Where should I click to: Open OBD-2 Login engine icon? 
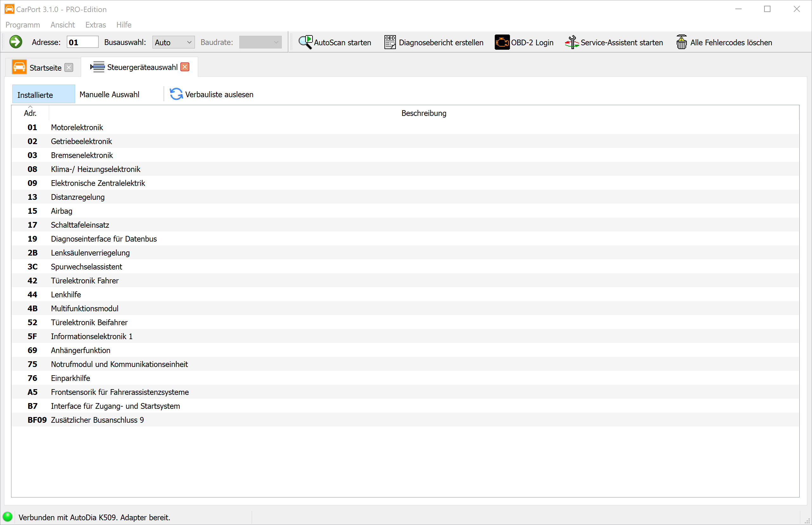[x=502, y=42]
